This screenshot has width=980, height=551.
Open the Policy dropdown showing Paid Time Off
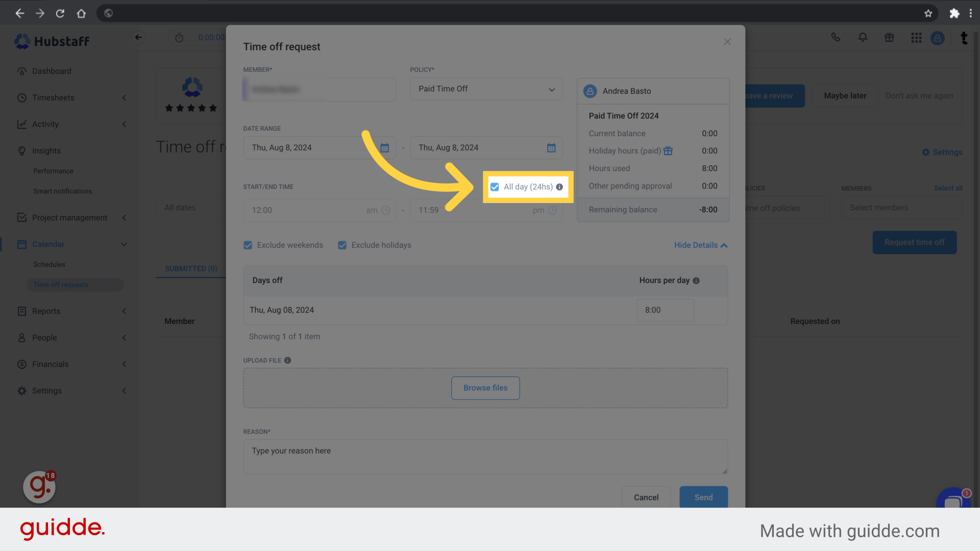tap(486, 89)
